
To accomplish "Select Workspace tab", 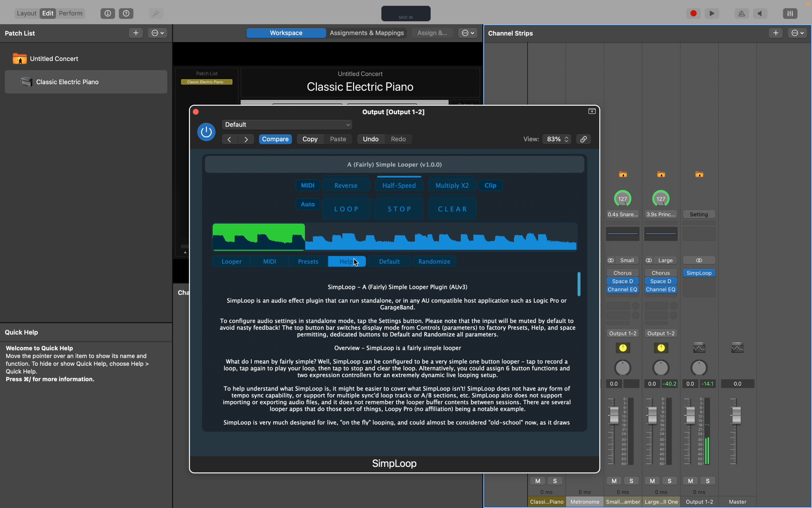I will click(x=286, y=33).
